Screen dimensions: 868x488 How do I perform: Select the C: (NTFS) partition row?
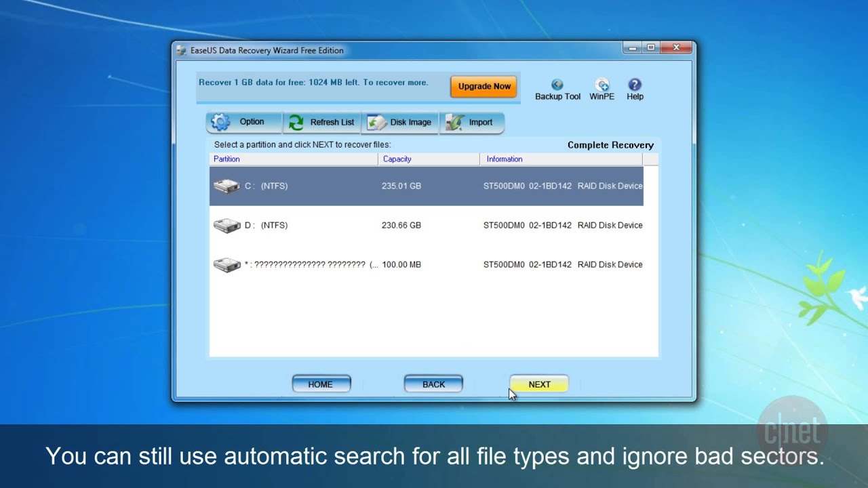tap(426, 186)
